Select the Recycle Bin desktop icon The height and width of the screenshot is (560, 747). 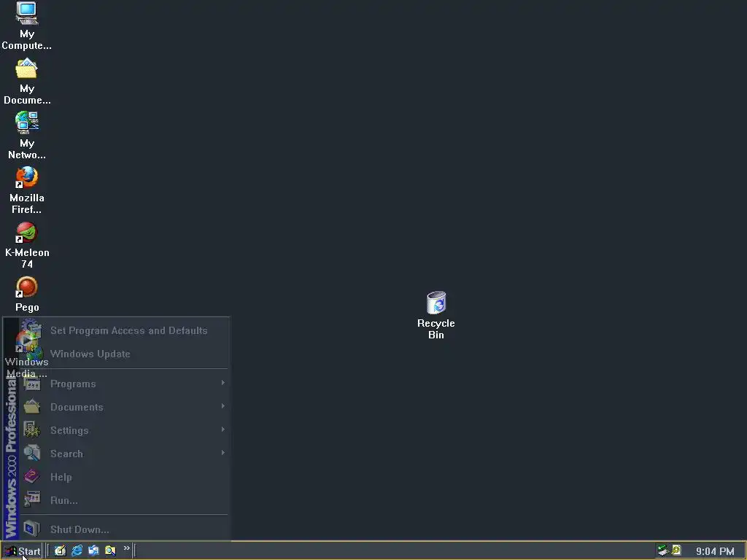coord(436,315)
